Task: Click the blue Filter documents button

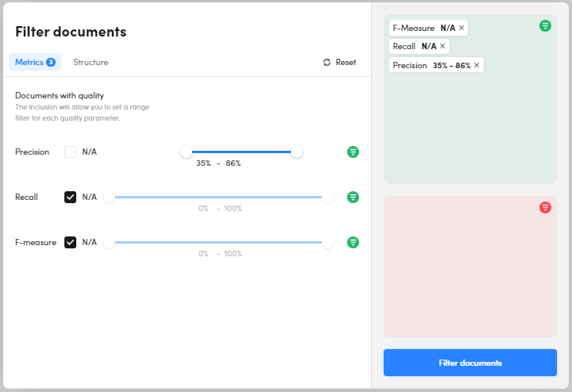Action: click(470, 363)
